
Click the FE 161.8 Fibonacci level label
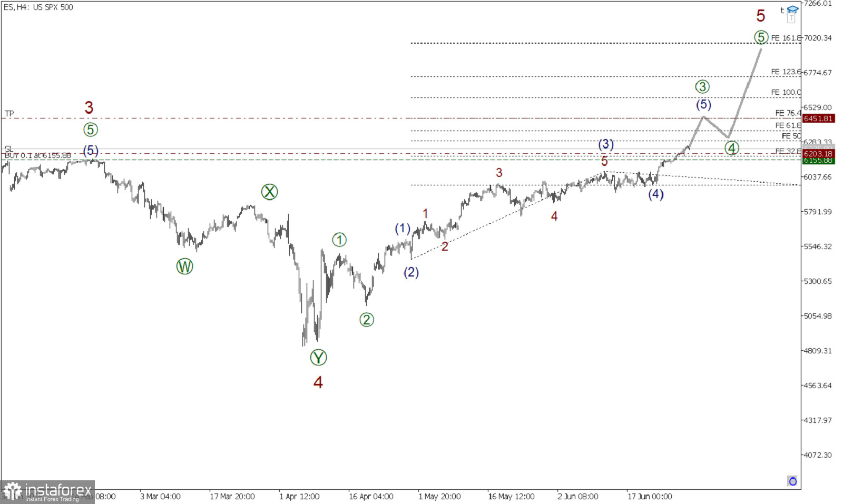click(786, 38)
